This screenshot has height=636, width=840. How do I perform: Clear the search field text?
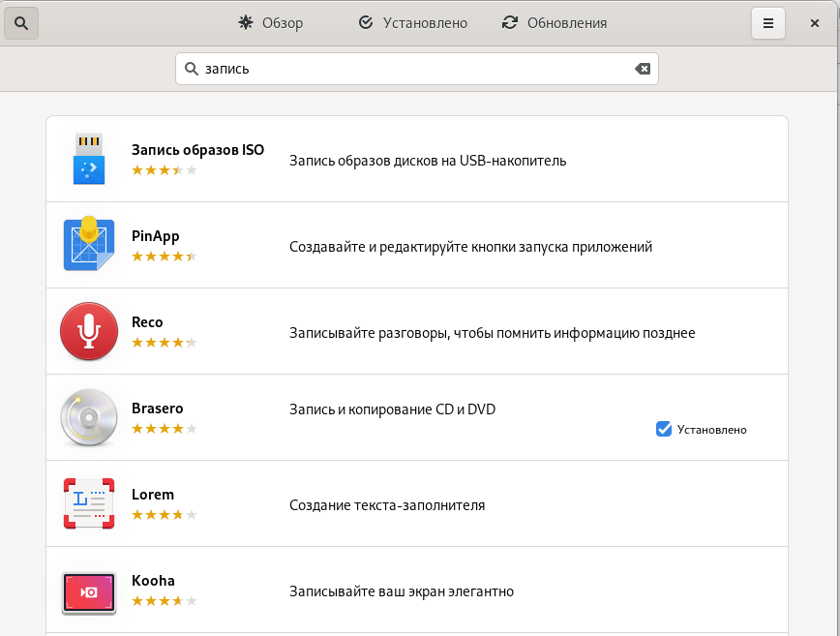[x=642, y=69]
